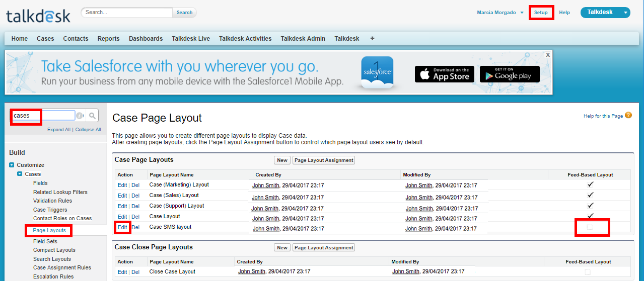Edit the Case SMS layout
Viewport: 644px width, 281px height.
pos(122,227)
